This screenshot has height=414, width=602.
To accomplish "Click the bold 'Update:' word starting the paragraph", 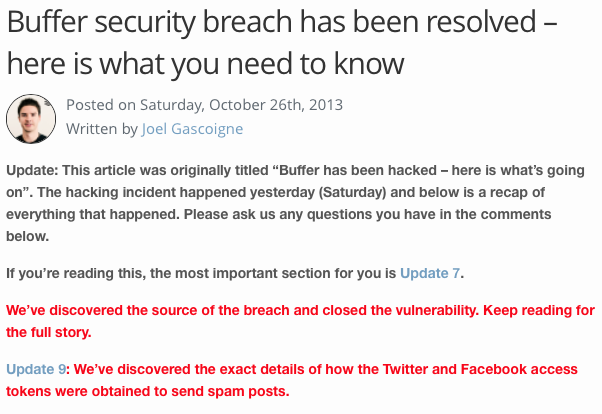I will click(32, 170).
